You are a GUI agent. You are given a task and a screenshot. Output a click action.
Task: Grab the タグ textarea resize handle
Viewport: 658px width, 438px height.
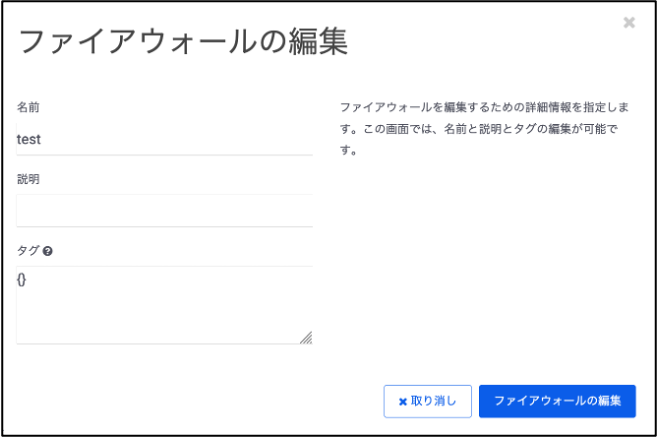tap(306, 338)
